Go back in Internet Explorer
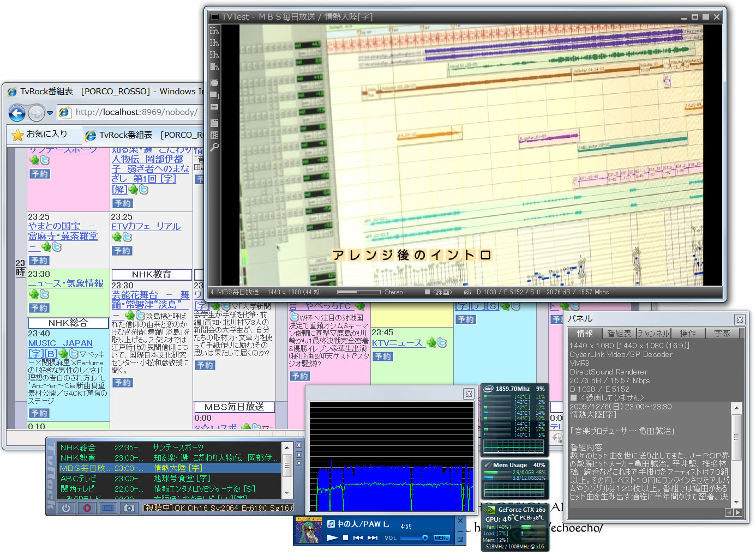756x556 pixels. coord(17,113)
